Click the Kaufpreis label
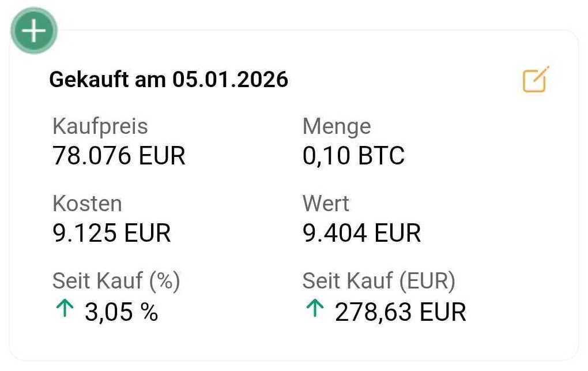The image size is (588, 371). [x=100, y=126]
